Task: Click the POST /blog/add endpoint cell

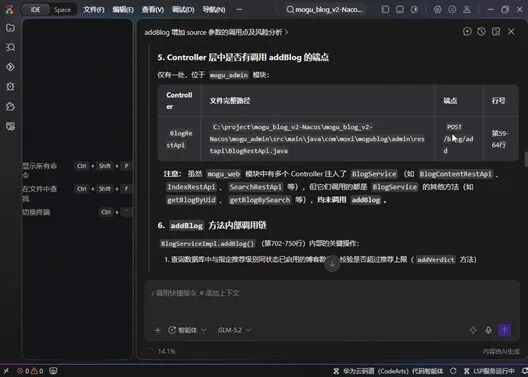Action: pyautogui.click(x=459, y=139)
